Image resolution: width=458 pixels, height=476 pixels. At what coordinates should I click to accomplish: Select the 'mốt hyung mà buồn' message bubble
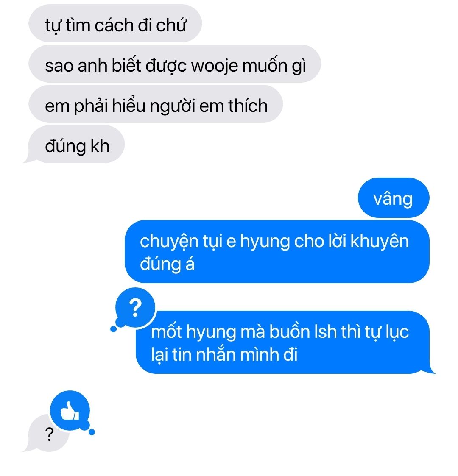[x=282, y=342]
